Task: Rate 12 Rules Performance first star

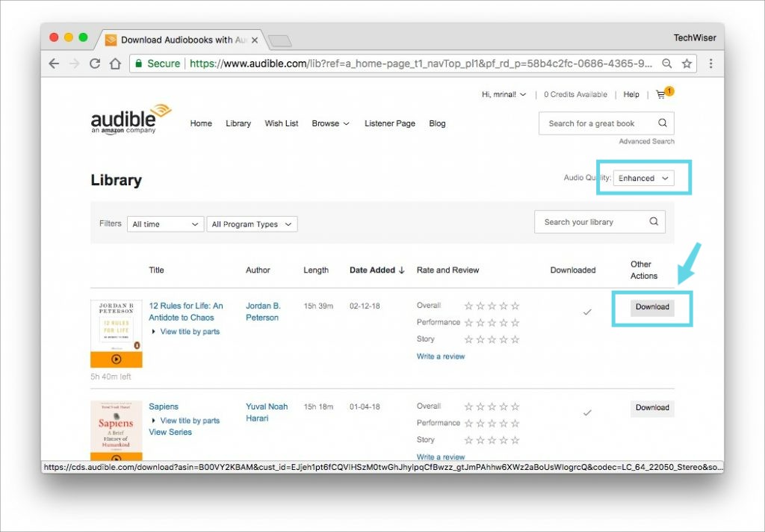Action: tap(469, 323)
